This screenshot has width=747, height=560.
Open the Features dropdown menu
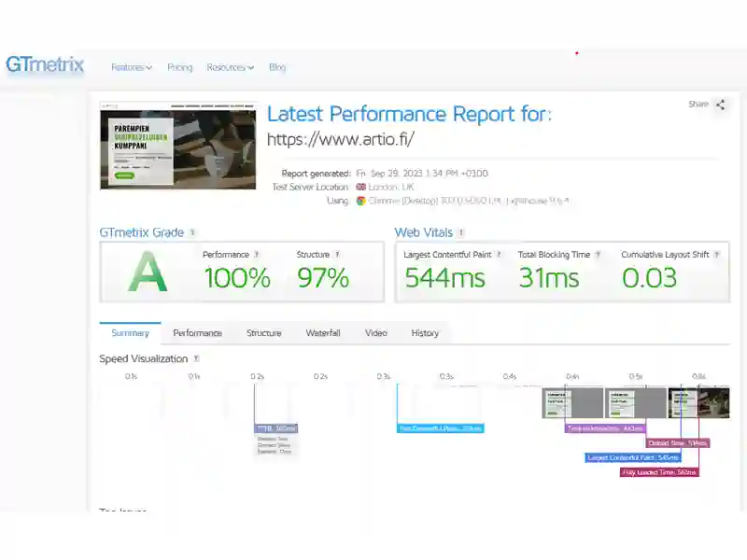[132, 67]
